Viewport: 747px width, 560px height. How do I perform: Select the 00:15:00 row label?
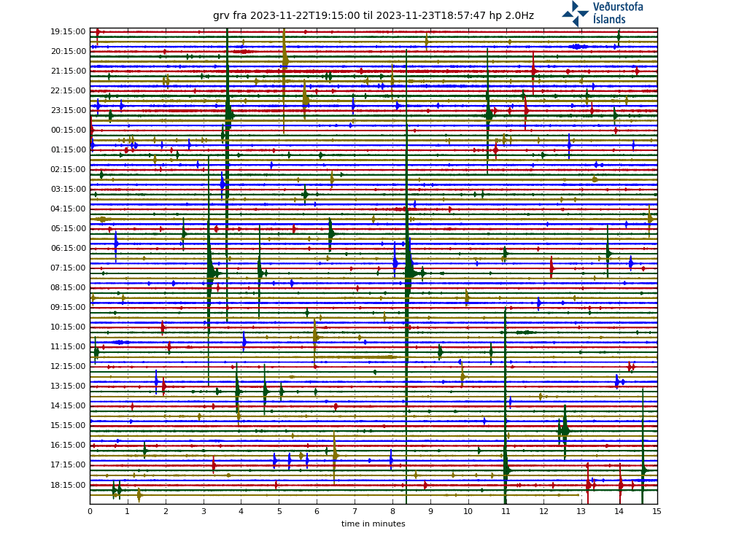pyautogui.click(x=68, y=131)
